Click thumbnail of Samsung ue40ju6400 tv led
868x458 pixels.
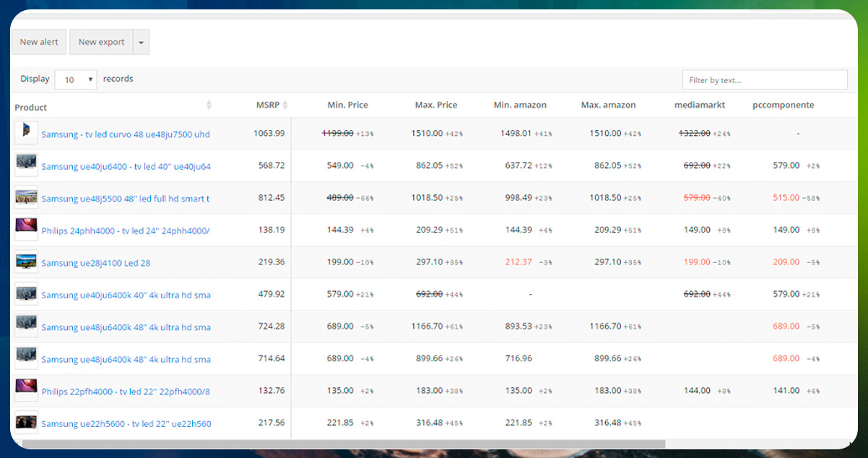click(x=26, y=165)
